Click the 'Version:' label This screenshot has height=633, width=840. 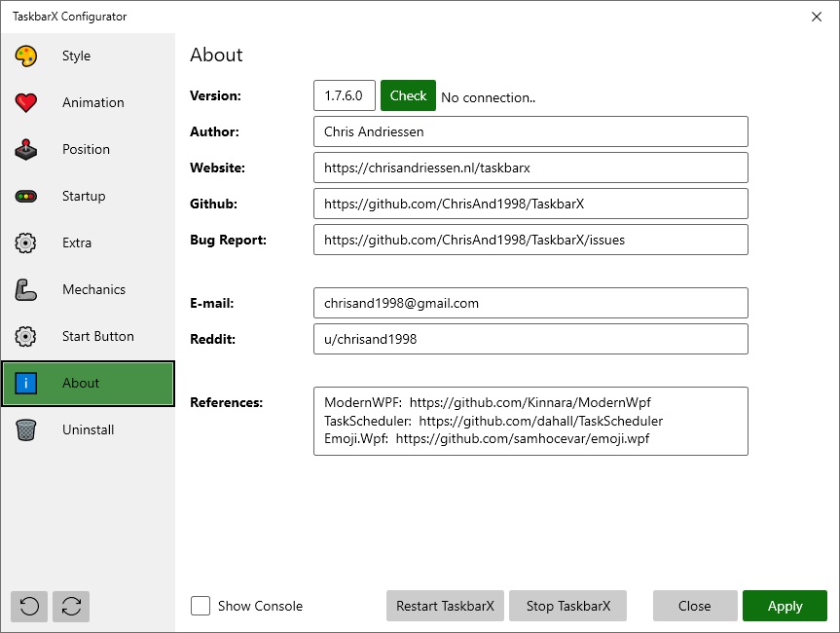tap(215, 95)
